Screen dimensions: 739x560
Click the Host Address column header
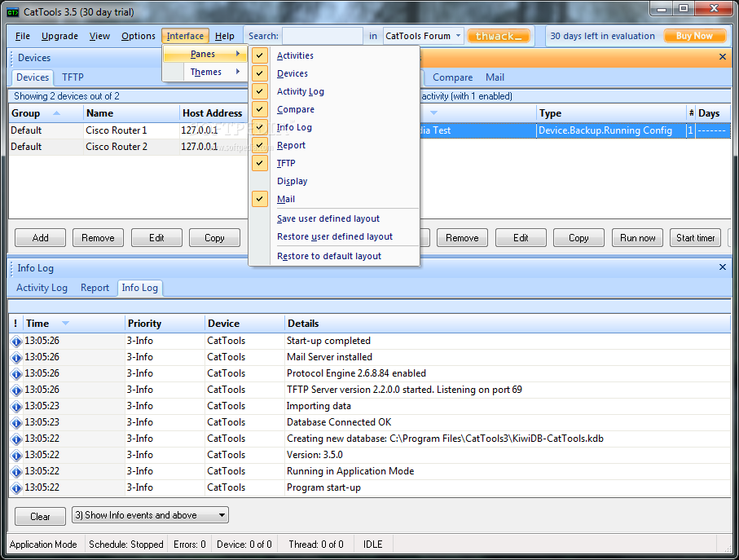(x=213, y=113)
